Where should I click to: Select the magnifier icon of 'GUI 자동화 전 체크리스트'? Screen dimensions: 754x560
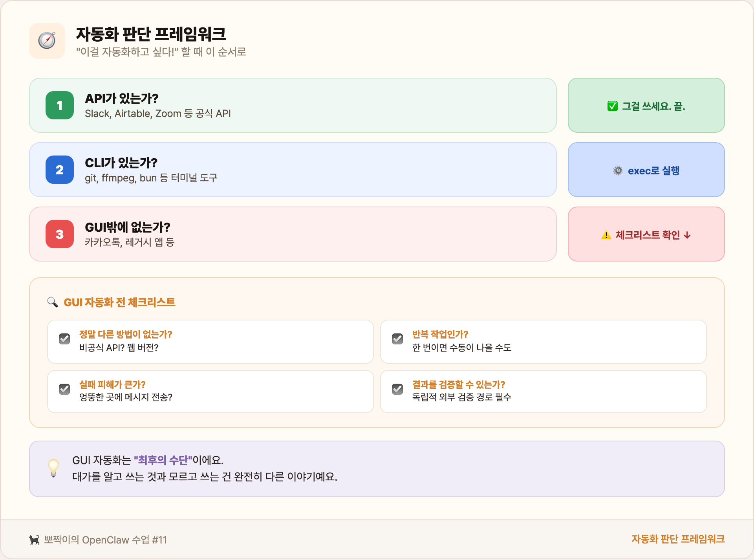[x=53, y=302]
